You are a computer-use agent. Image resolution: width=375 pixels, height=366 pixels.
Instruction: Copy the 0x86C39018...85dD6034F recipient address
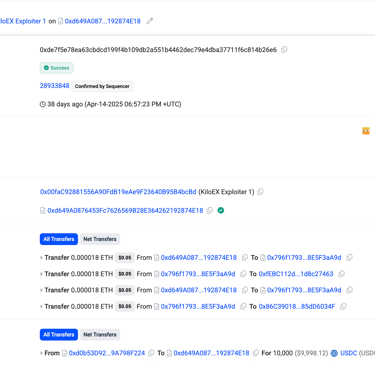pyautogui.click(x=343, y=306)
